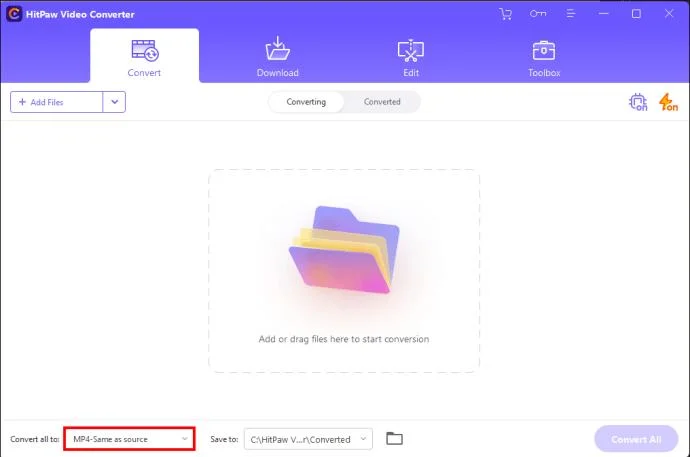Toggle the hardware acceleration chip icon

click(x=638, y=102)
